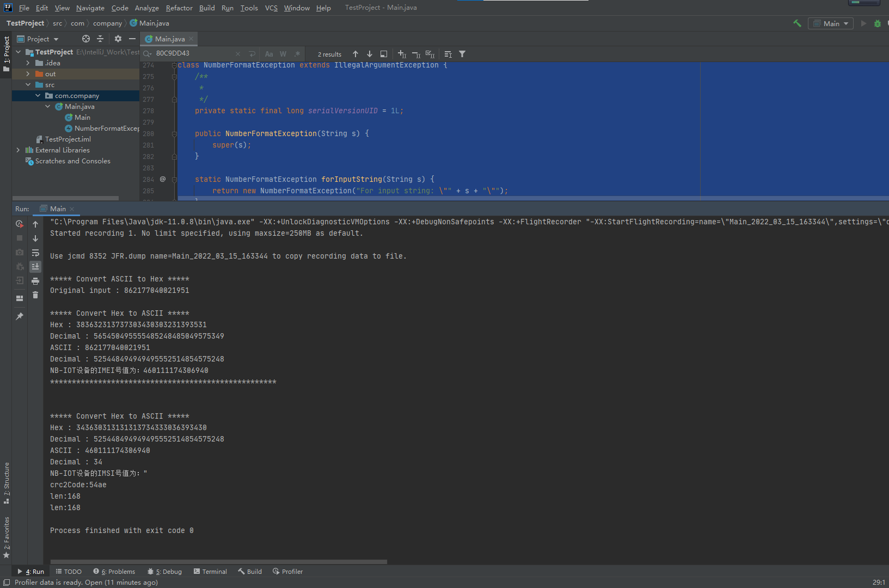The image size is (889, 588).
Task: Clear console output with trash icon
Action: (35, 295)
